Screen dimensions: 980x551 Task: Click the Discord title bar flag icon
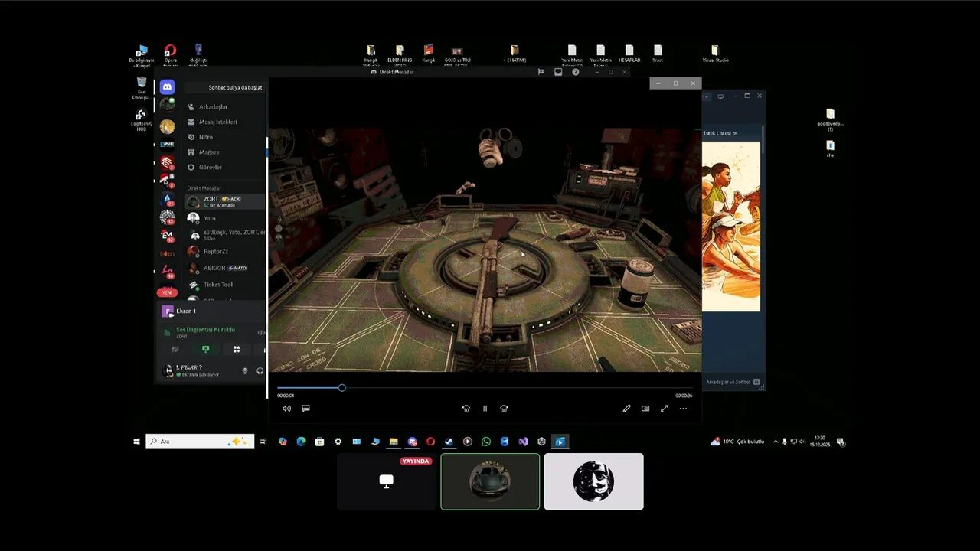(x=541, y=72)
